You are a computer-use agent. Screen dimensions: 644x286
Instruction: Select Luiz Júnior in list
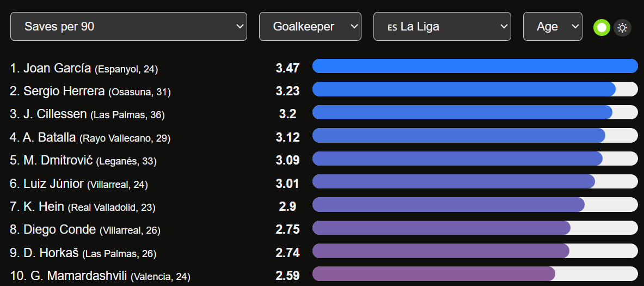click(53, 184)
